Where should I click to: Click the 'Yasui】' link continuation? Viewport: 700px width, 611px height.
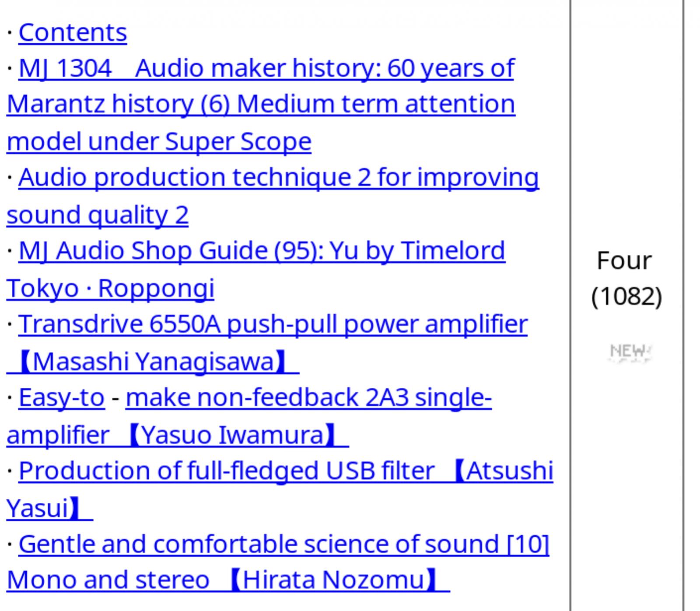coord(50,508)
